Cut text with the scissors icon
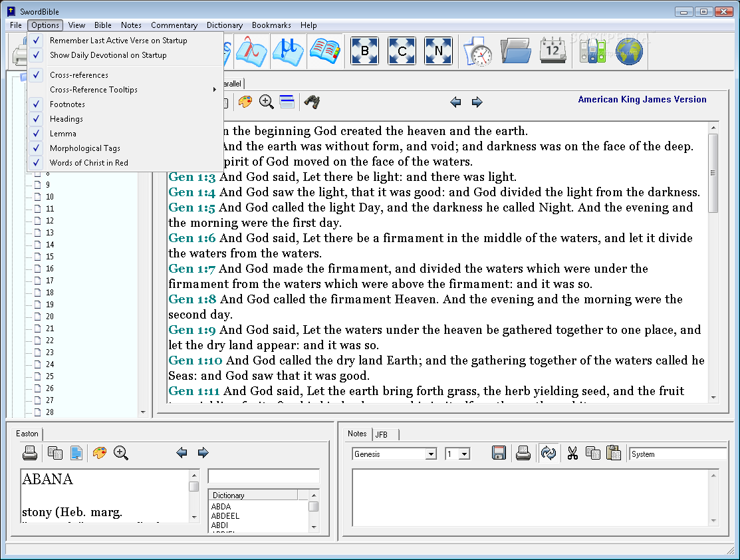Screen dimensions: 740x560 tap(572, 454)
